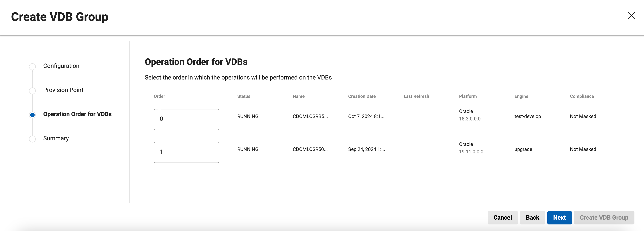Click the Name column header

pyautogui.click(x=299, y=96)
